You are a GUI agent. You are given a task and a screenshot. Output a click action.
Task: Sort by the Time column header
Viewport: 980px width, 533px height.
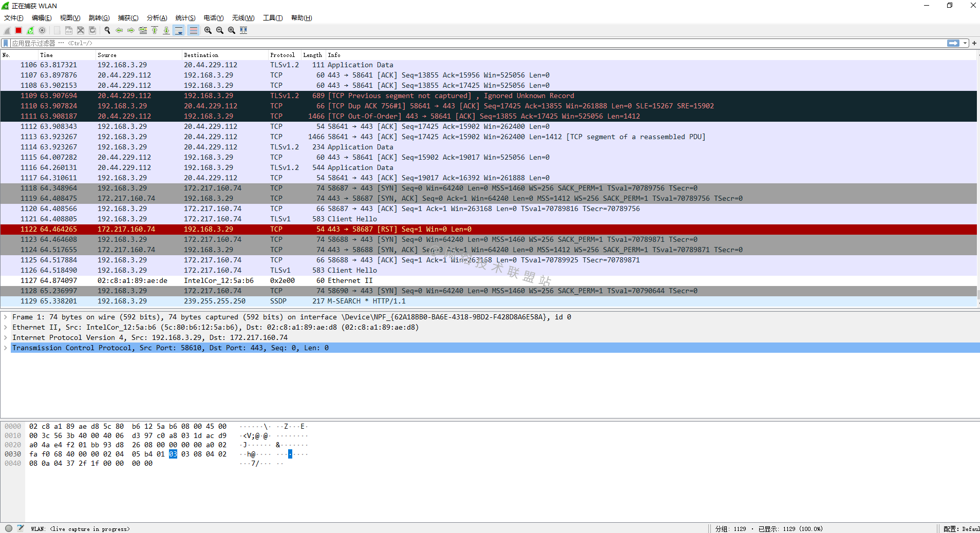pos(67,55)
